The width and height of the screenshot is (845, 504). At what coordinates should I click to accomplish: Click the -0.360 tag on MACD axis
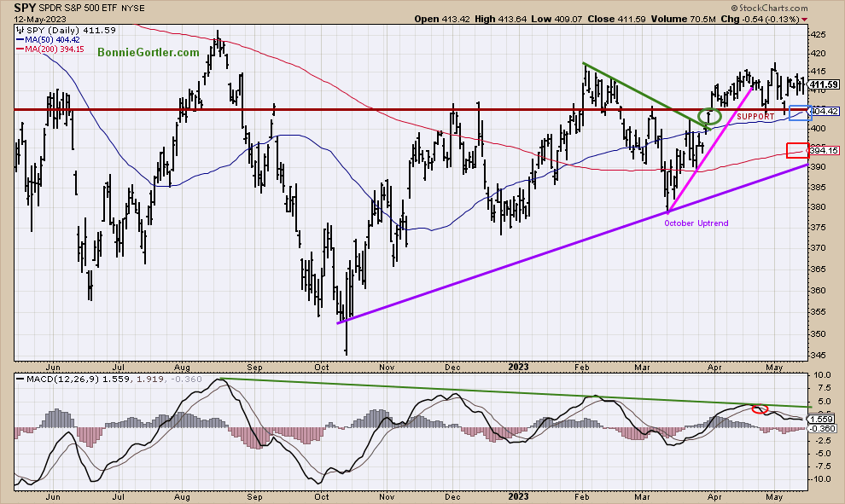pyautogui.click(x=824, y=429)
